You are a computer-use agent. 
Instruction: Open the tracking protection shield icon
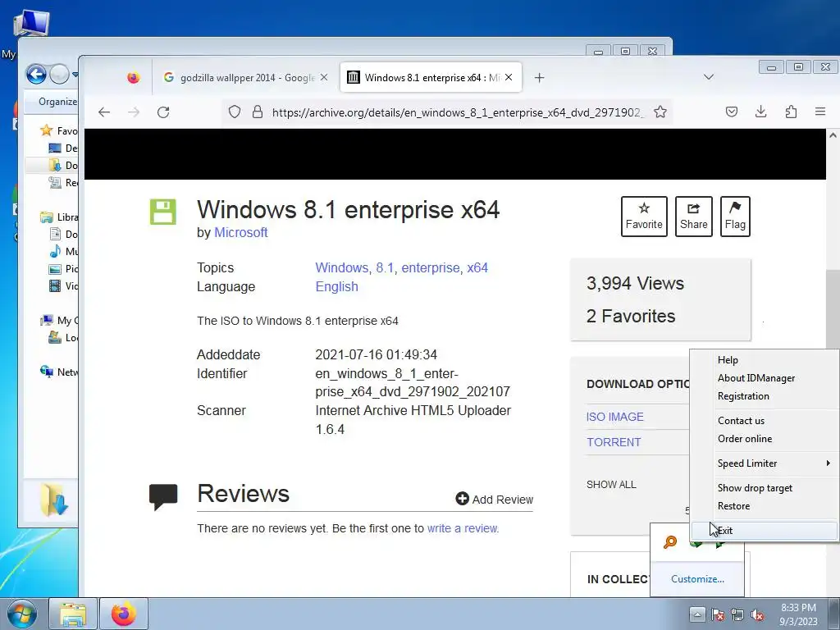234,112
